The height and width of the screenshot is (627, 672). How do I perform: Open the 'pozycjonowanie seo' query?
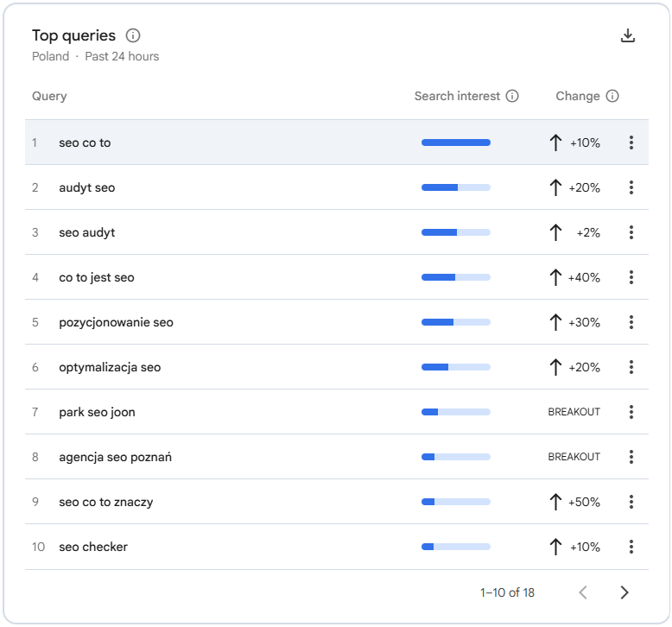[116, 322]
